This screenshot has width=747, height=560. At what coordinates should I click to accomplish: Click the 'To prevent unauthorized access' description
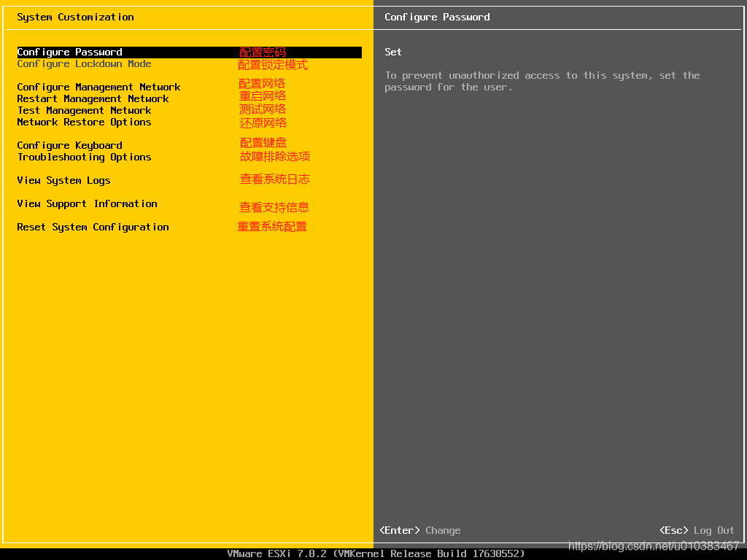pos(542,82)
